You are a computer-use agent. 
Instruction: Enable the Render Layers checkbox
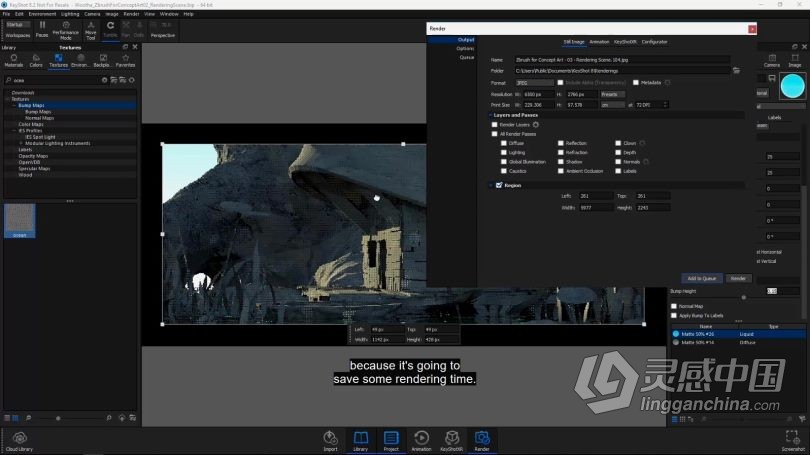(494, 124)
